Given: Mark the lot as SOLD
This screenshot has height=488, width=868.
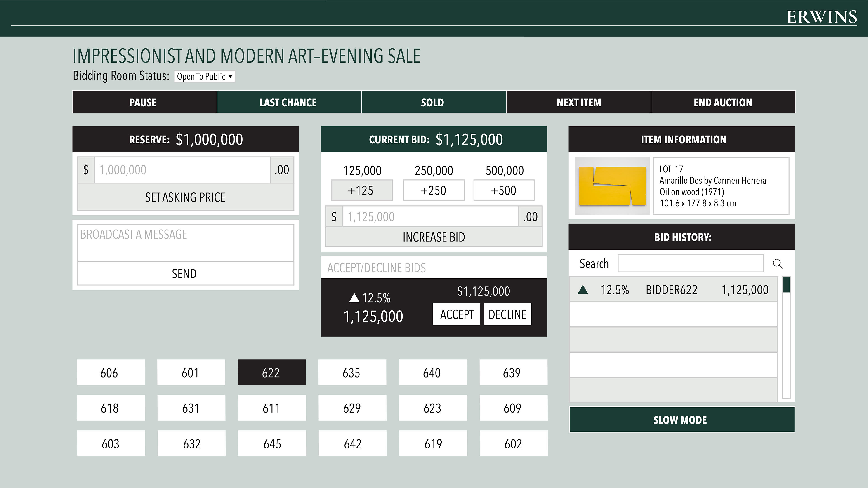Looking at the screenshot, I should [433, 102].
